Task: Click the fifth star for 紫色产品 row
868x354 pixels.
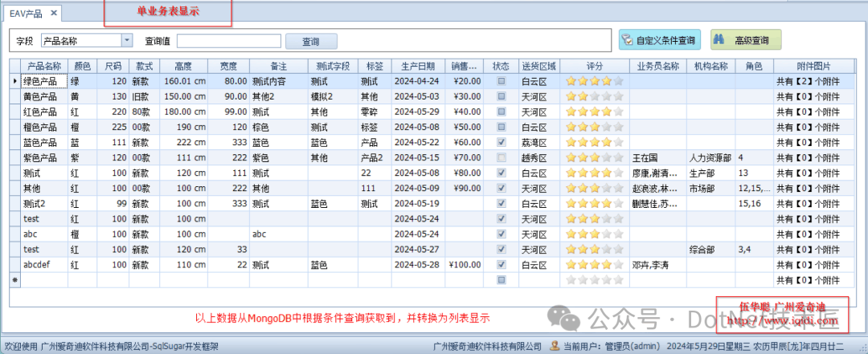Action: [x=618, y=157]
